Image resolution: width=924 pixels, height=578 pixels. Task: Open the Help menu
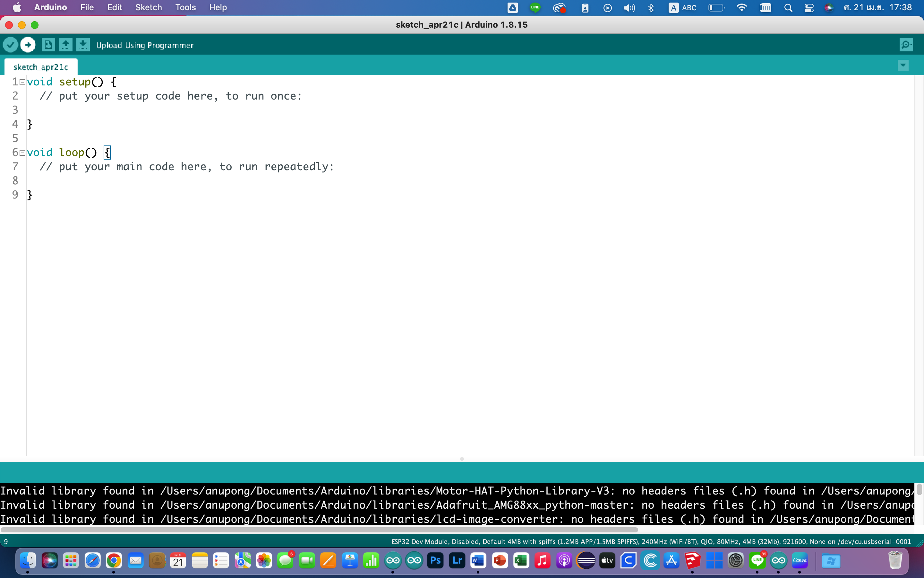click(218, 7)
